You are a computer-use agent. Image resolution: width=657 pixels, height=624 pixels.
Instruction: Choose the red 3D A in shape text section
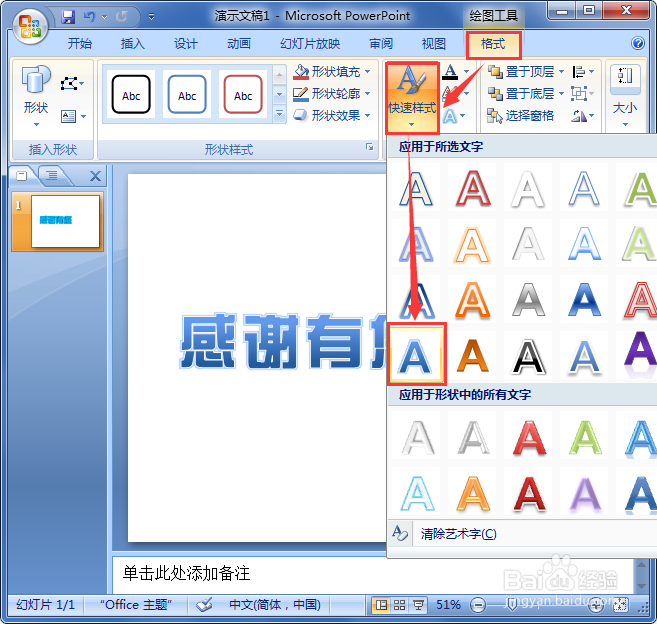(529, 438)
